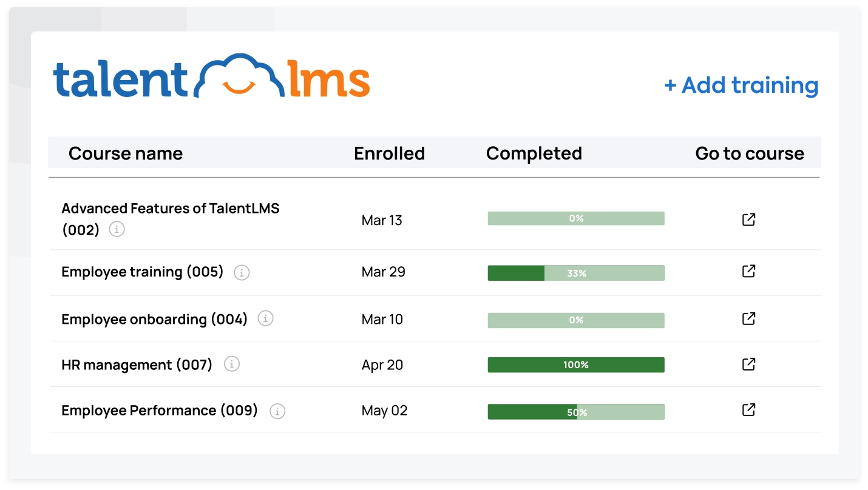
Task: Click the Mar 13 enrolled date
Action: click(x=382, y=220)
